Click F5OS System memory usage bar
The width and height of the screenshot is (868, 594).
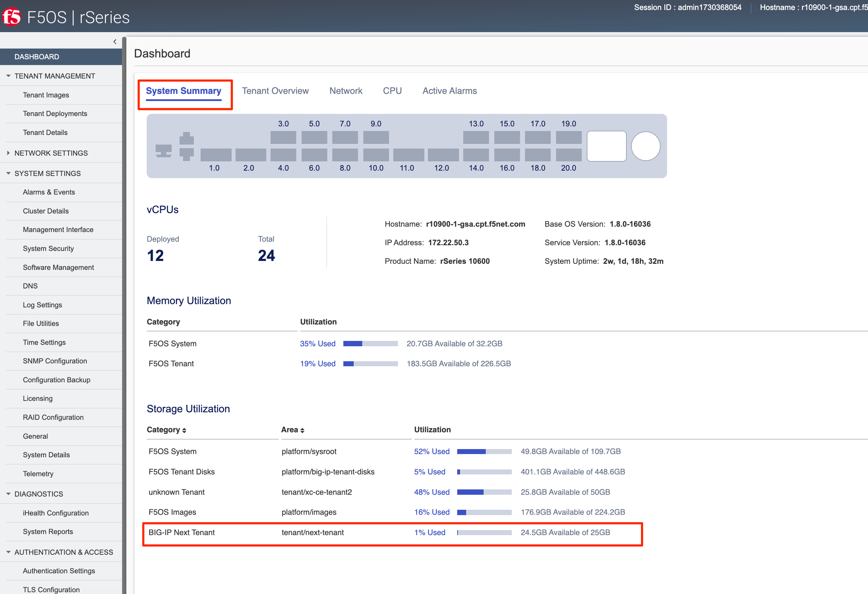coord(370,344)
